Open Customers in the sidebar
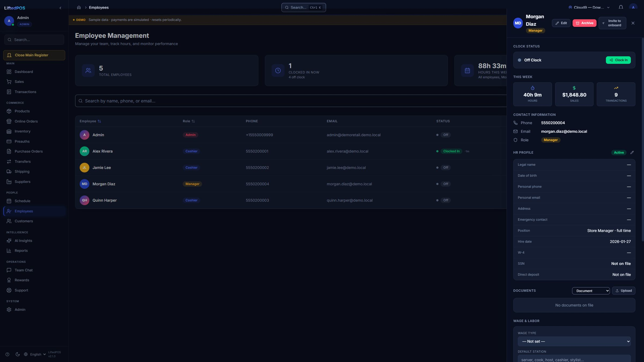 click(34, 221)
